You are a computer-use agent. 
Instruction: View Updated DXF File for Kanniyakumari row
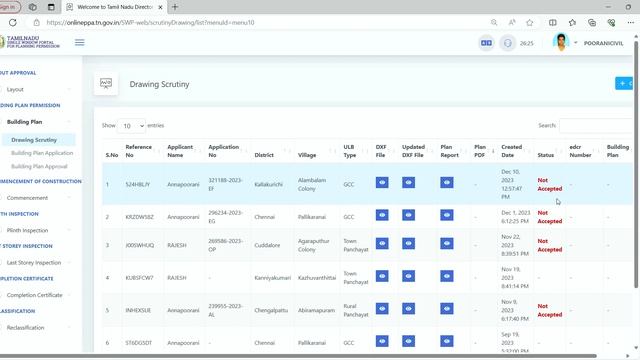point(409,276)
